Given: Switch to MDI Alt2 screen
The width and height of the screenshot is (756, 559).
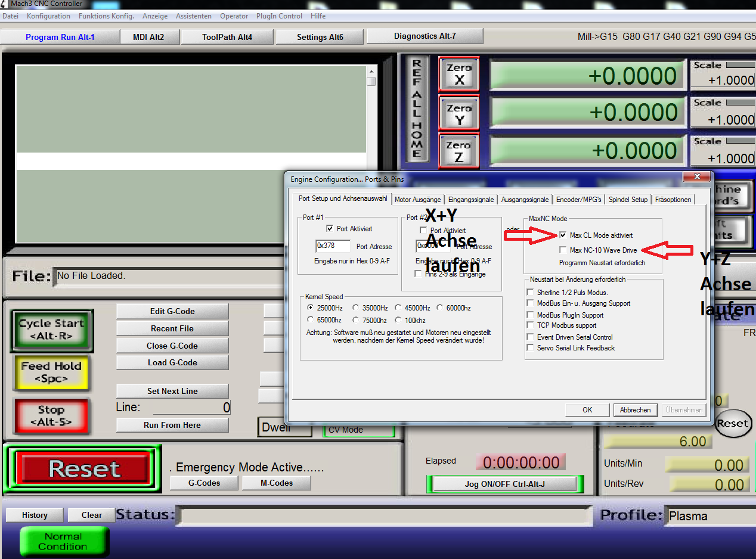Looking at the screenshot, I should tap(148, 37).
